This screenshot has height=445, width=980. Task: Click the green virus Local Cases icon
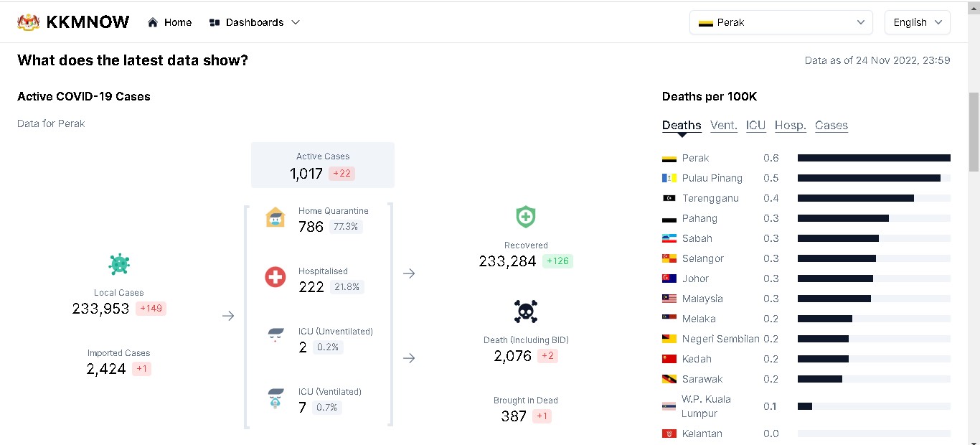119,264
